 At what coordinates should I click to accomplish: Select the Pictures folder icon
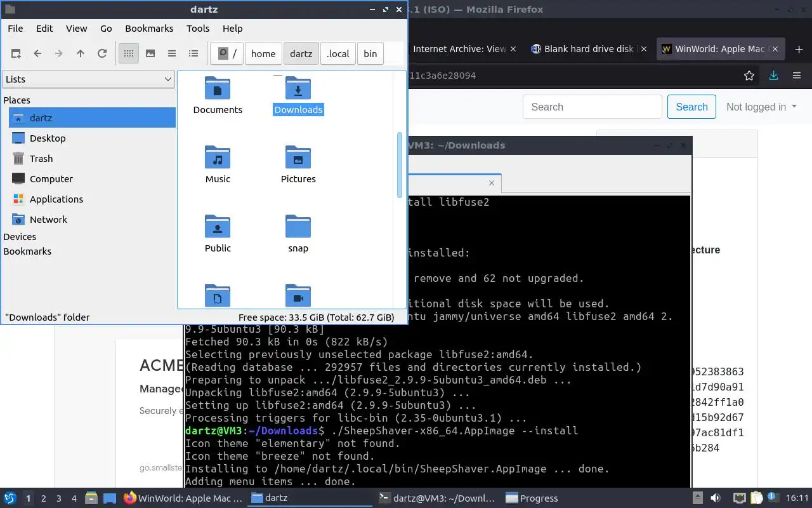point(298,157)
